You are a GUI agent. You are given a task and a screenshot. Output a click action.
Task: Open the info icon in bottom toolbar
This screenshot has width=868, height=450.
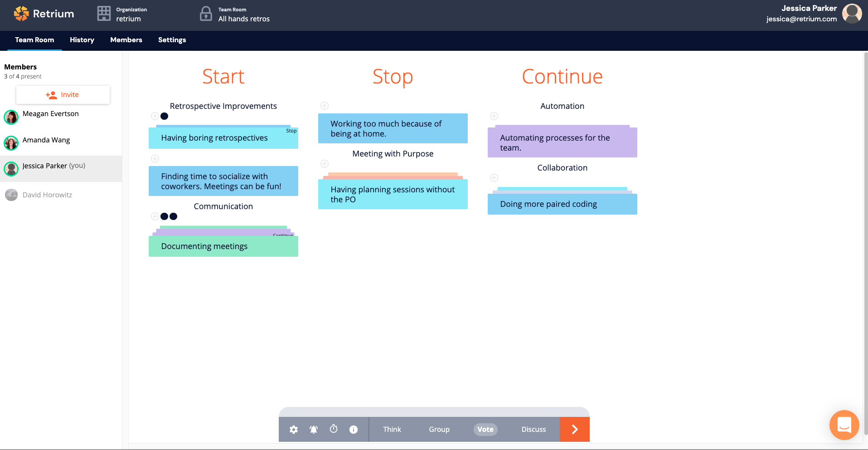354,430
